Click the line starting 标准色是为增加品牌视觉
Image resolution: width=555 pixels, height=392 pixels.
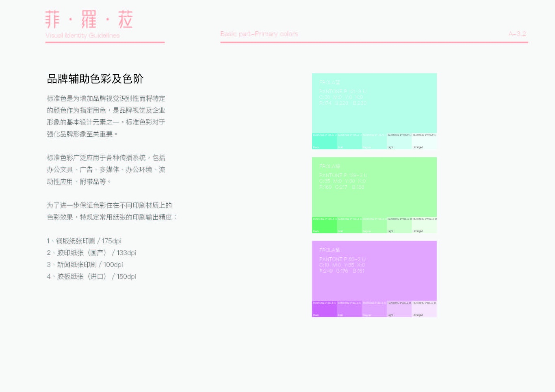106,99
